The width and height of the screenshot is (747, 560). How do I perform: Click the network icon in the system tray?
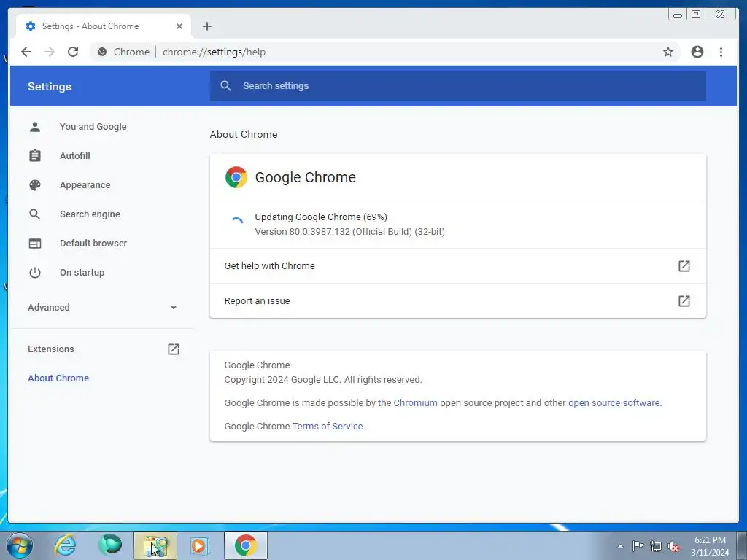pos(656,546)
